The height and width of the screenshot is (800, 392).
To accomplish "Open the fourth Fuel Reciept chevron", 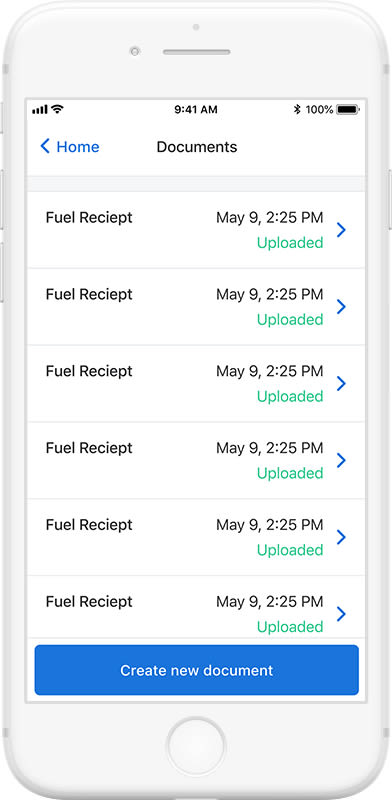I will [341, 460].
